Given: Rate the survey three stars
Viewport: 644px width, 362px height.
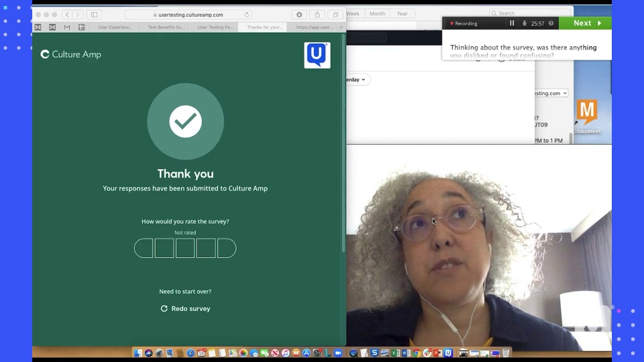Looking at the screenshot, I should (x=185, y=248).
